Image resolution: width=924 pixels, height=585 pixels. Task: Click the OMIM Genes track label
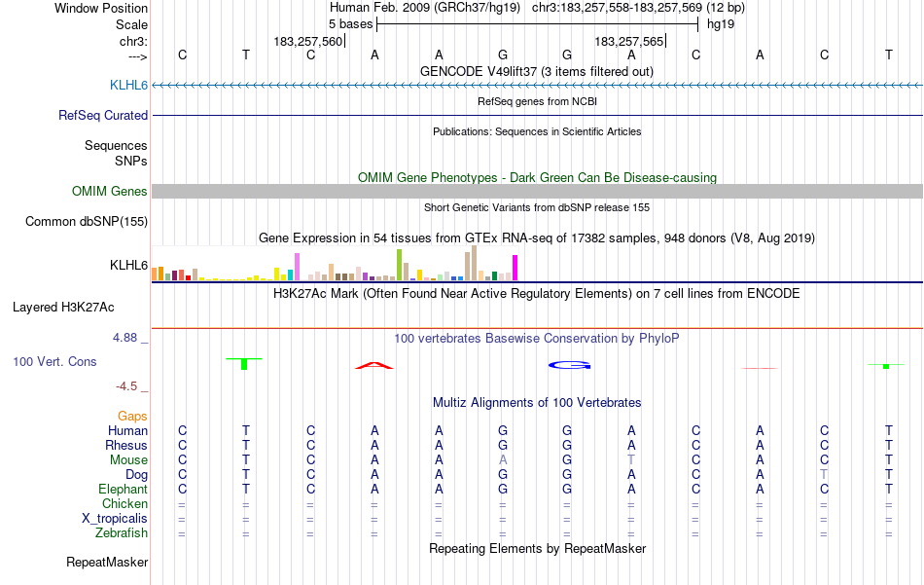pos(109,191)
